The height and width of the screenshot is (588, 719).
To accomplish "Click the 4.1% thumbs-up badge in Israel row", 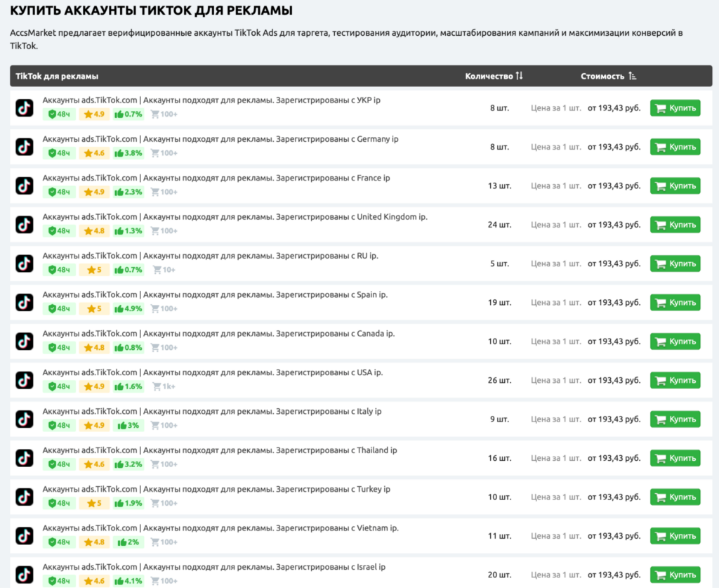I will pos(128,581).
